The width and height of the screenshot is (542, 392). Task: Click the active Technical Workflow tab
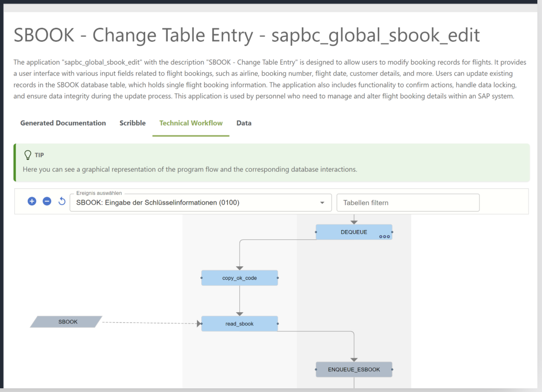point(191,123)
